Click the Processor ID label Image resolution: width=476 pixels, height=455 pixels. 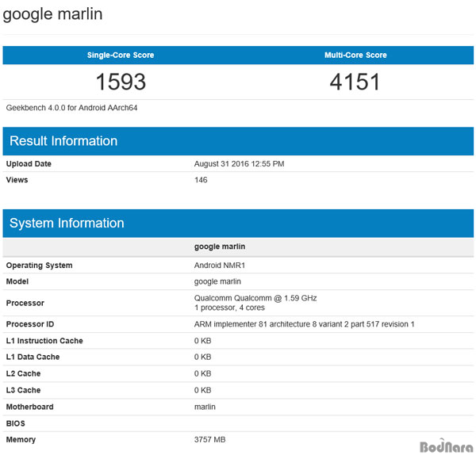click(30, 324)
